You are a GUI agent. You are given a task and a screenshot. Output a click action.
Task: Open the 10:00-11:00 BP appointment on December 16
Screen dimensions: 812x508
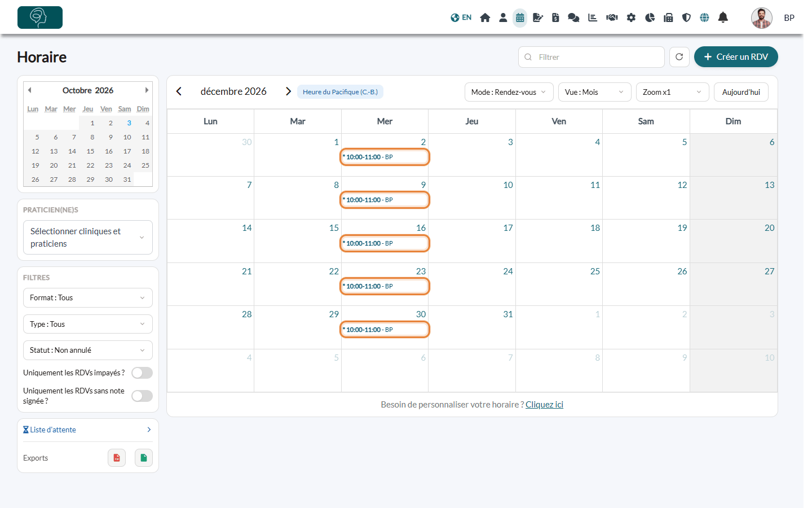pyautogui.click(x=385, y=243)
